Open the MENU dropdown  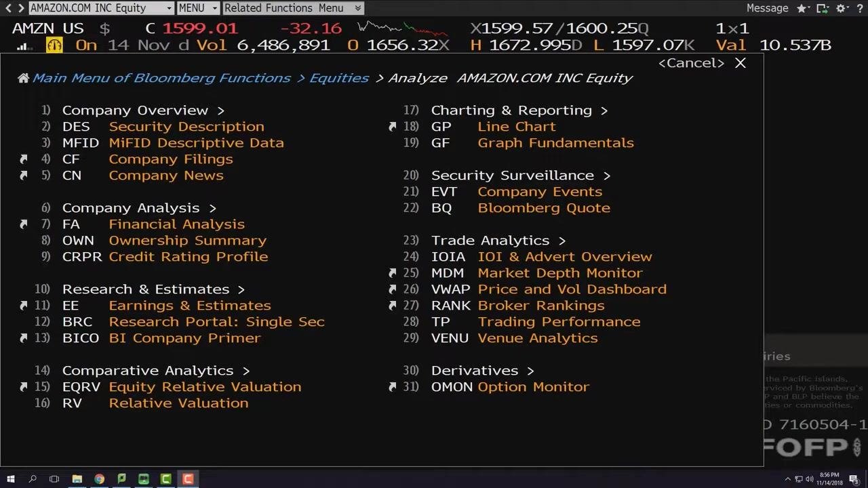coord(198,8)
